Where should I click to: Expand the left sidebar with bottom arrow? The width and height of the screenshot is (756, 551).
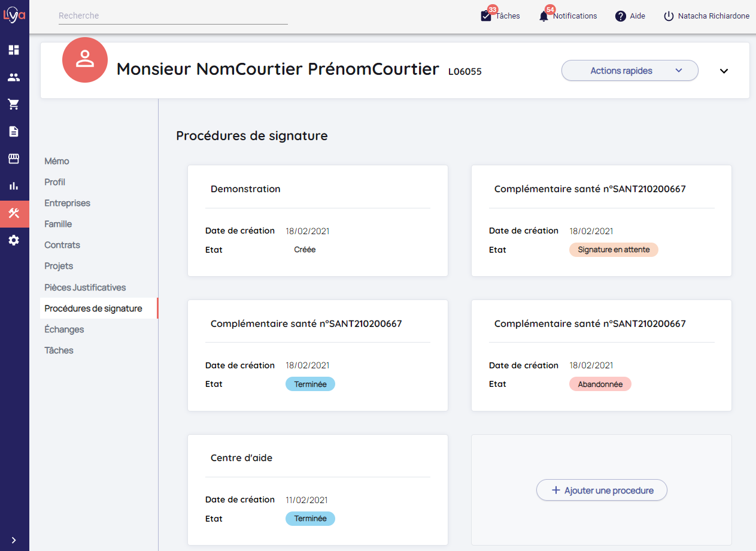click(14, 540)
